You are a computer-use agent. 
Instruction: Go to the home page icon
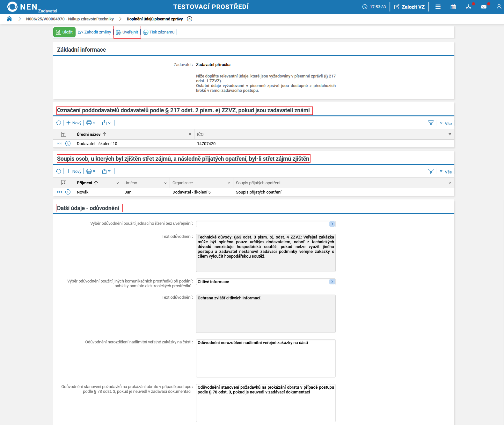9,19
